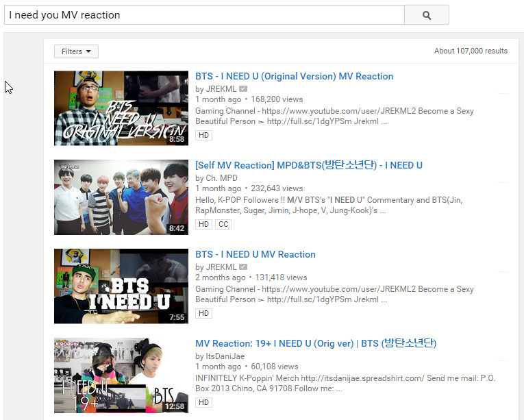Open 'BTS - I NEED U (Original Version) MV Reaction'
The width and height of the screenshot is (524, 420).
tap(294, 76)
